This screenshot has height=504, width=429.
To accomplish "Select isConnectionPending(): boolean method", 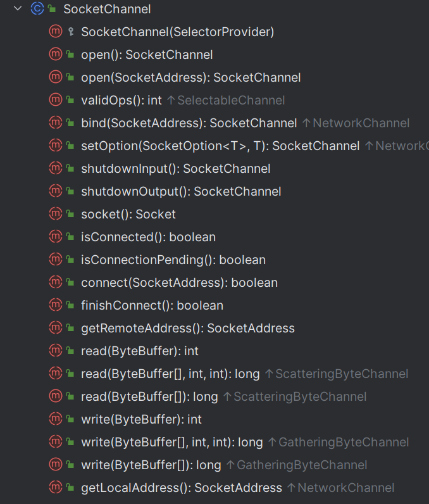I will click(173, 260).
